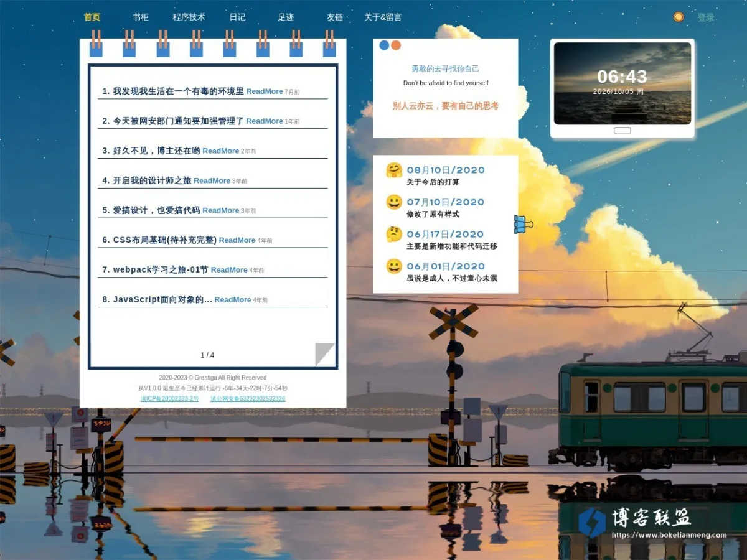Open the 首页 home nav item
This screenshot has height=560, width=747.
click(x=92, y=17)
